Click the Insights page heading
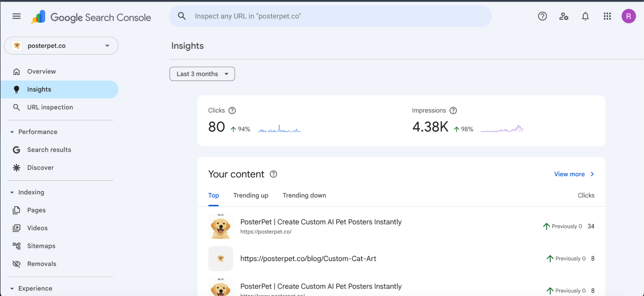 tap(187, 46)
